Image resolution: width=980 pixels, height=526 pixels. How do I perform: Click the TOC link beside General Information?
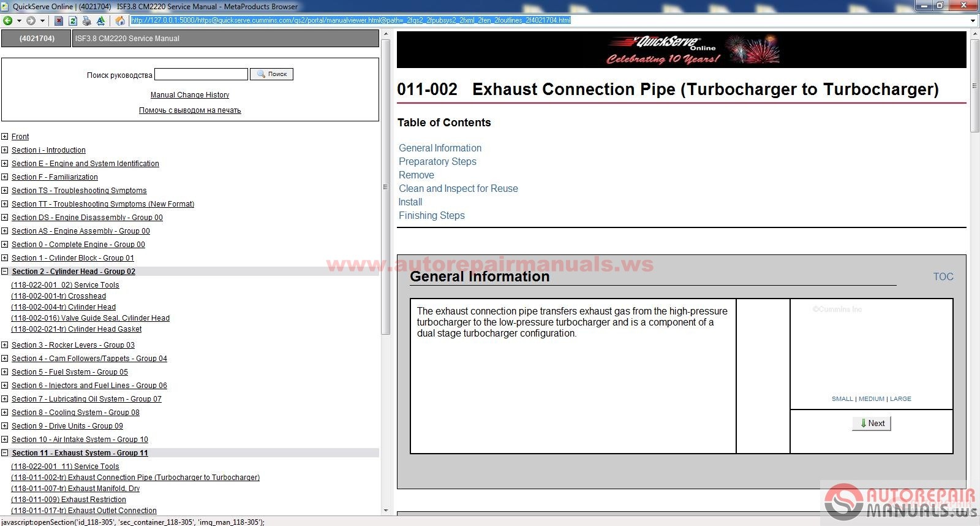click(x=943, y=277)
